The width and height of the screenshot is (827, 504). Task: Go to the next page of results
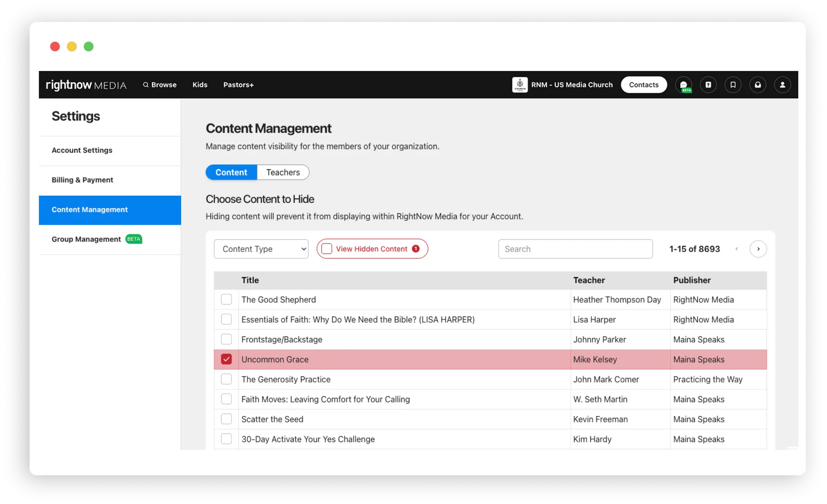point(758,249)
